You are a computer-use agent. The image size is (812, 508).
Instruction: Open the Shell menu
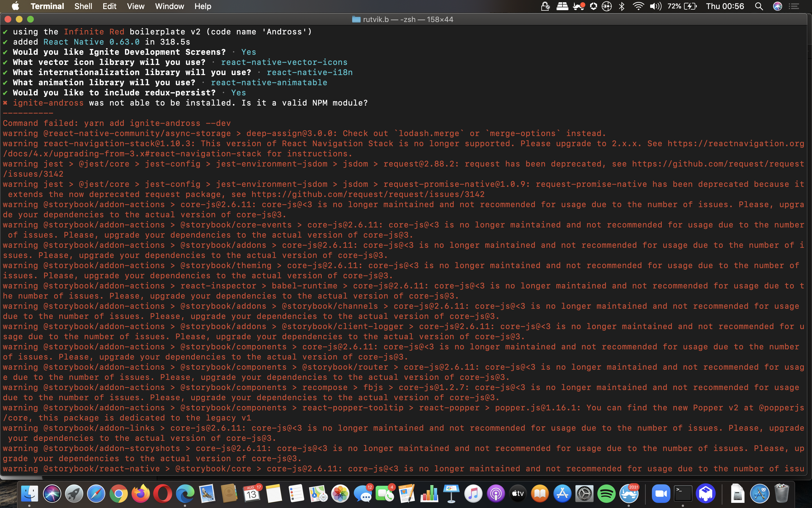pos(83,6)
